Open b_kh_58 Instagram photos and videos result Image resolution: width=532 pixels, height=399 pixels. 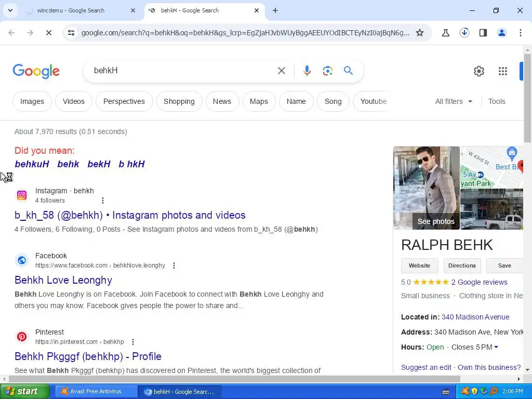pyautogui.click(x=130, y=215)
